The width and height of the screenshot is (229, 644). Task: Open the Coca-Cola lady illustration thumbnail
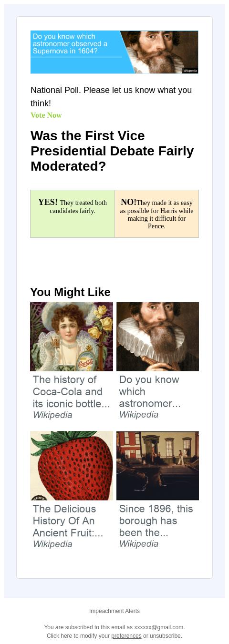click(x=72, y=337)
